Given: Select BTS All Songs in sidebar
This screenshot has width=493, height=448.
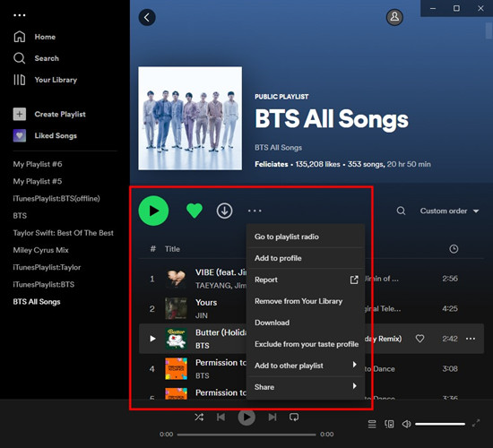Looking at the screenshot, I should point(37,302).
